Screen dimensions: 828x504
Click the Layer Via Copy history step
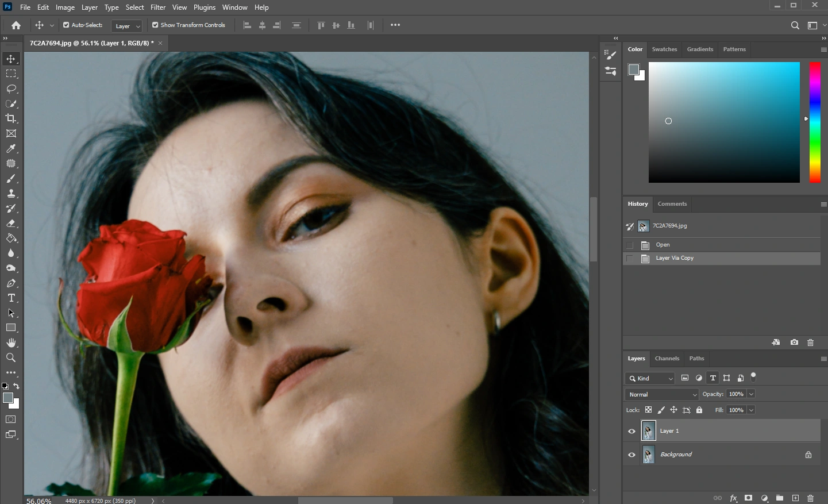coord(675,257)
